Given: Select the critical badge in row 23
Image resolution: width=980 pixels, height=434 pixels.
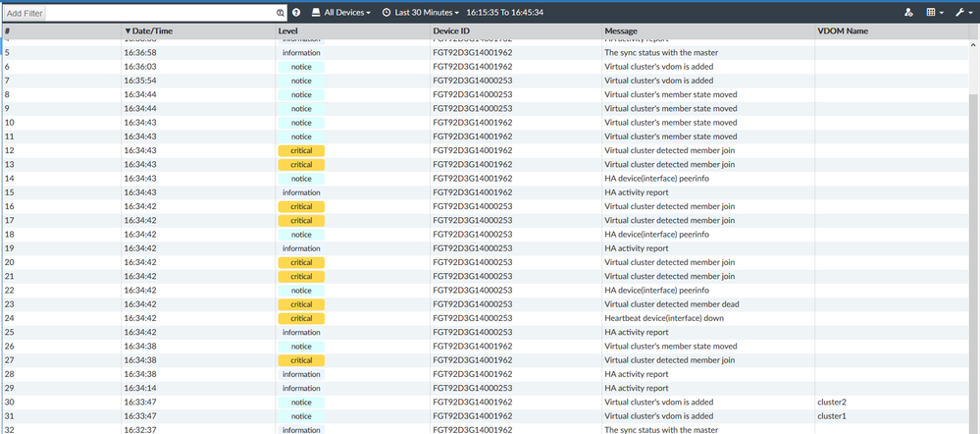Looking at the screenshot, I should 301,304.
